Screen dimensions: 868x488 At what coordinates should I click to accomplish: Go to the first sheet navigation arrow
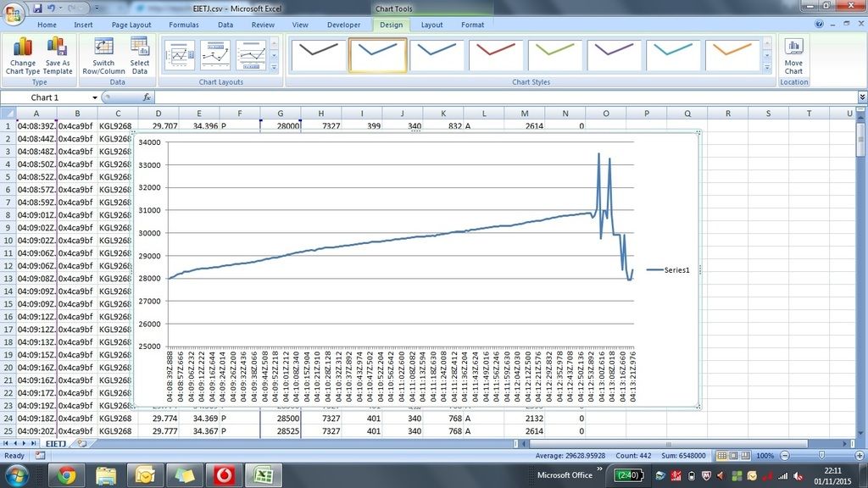pos(6,444)
